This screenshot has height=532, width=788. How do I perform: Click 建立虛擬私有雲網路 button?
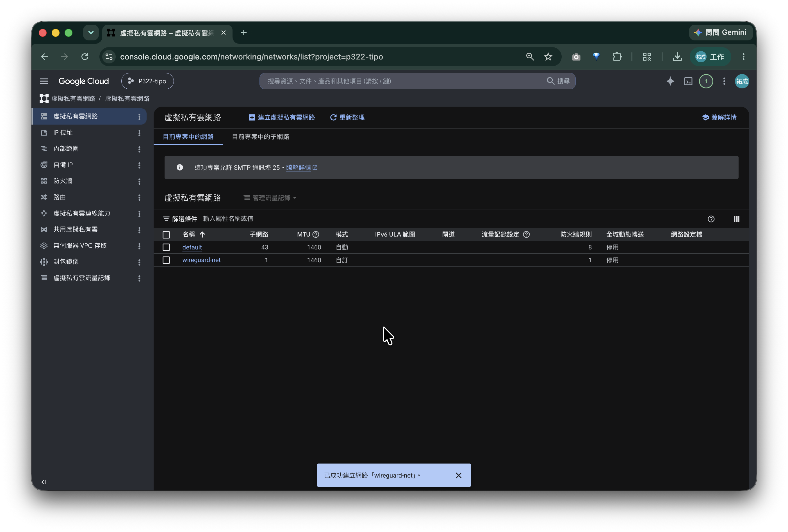click(x=281, y=117)
